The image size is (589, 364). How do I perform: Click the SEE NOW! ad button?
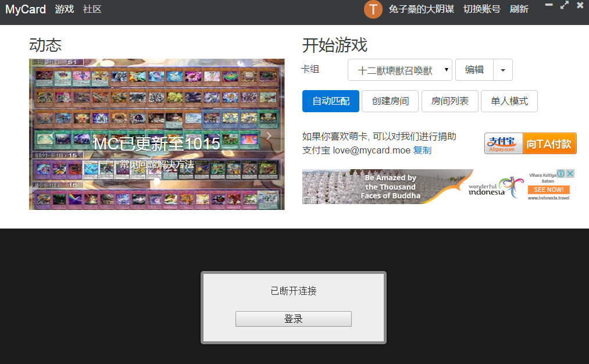[x=548, y=190]
